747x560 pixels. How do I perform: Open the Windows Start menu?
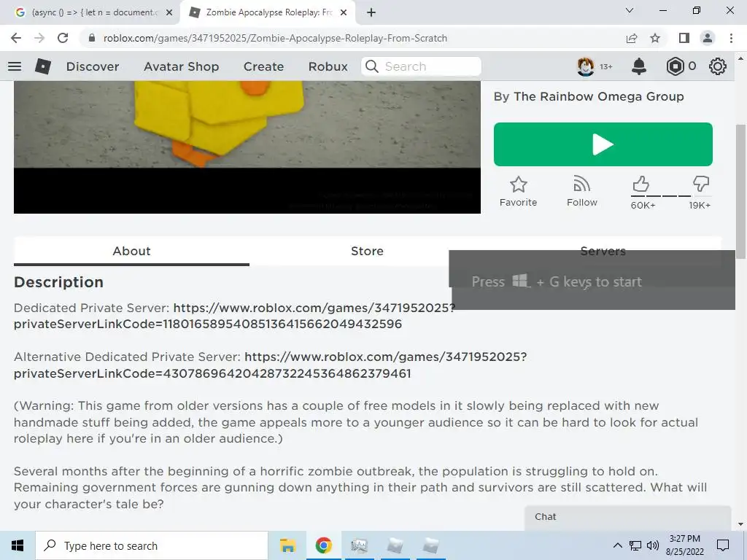18,545
